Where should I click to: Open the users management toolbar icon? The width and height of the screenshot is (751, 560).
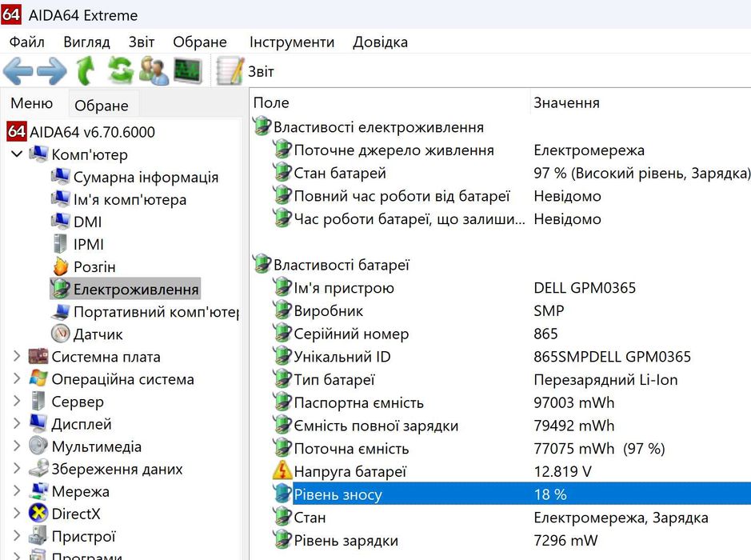pyautogui.click(x=154, y=70)
